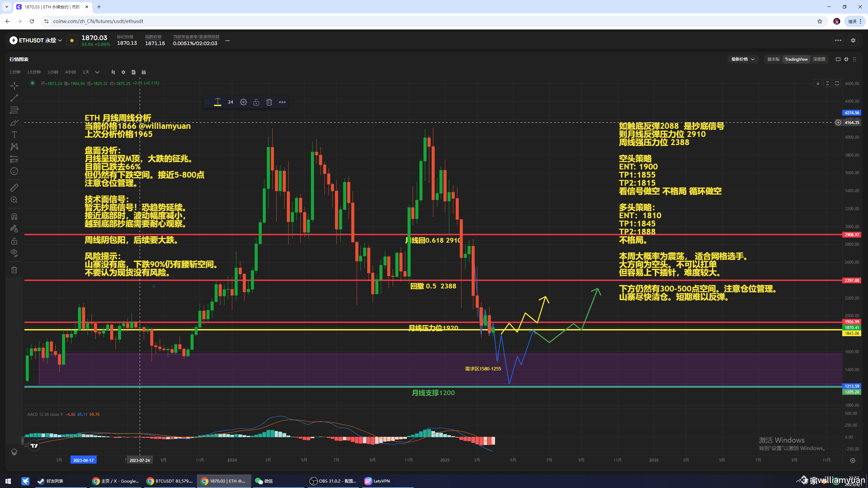Open the 最新价格 dropdown
This screenshot has width=868, height=488.
pos(743,59)
